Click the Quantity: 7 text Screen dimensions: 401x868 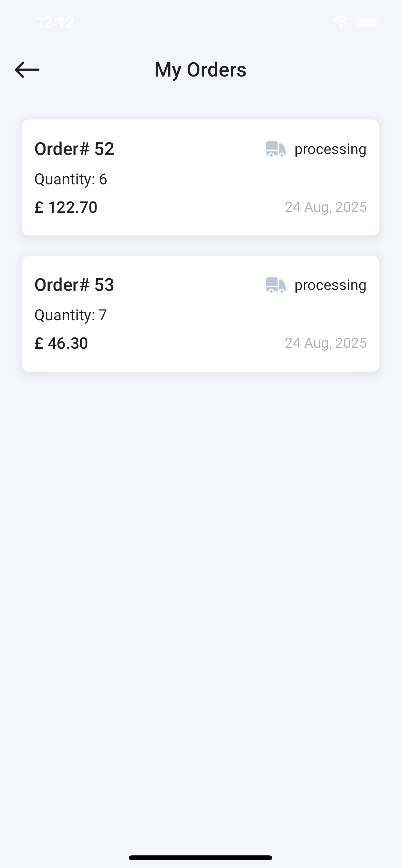[x=71, y=316]
